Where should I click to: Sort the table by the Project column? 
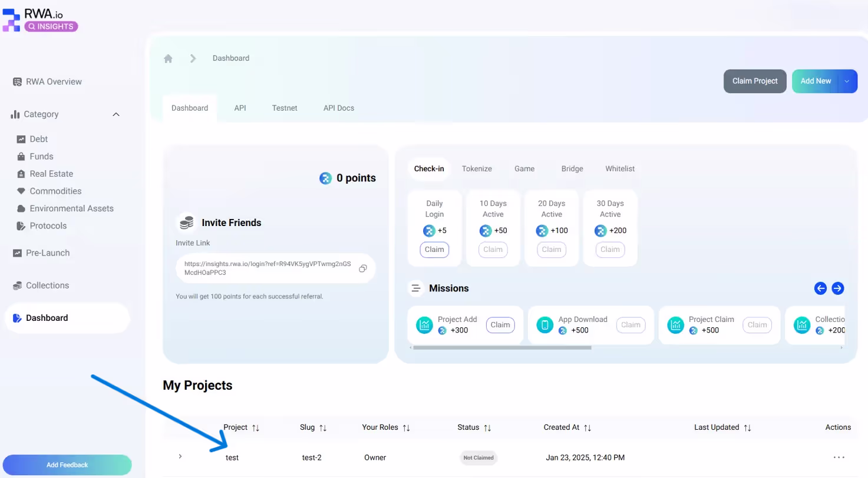coord(255,428)
